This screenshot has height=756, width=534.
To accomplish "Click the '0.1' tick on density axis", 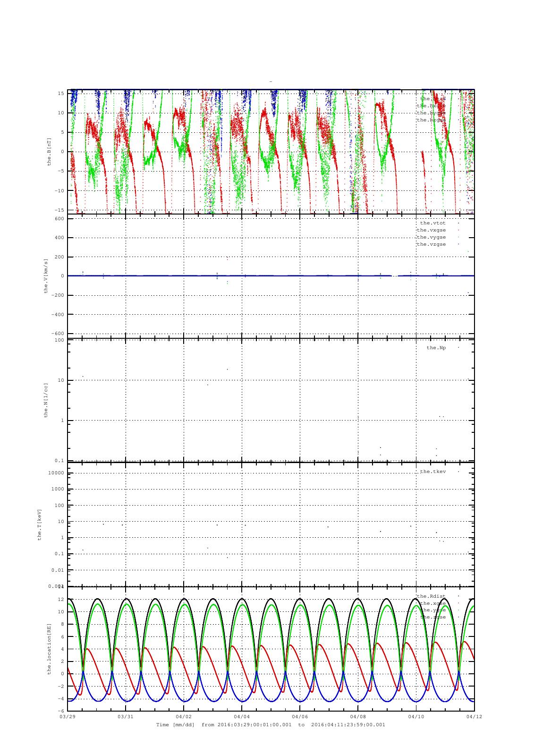I will point(59,461).
